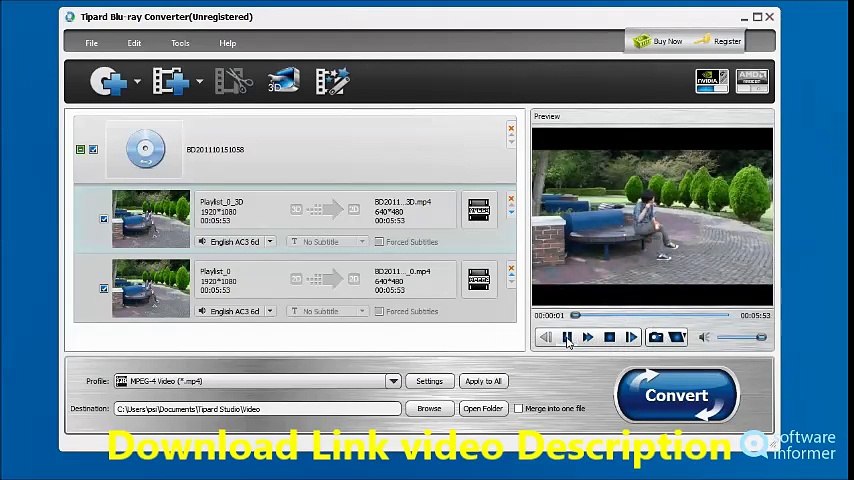Viewport: 854px width, 480px height.
Task: Open audio track dropdown for Playlist_0_3D
Action: pos(270,241)
